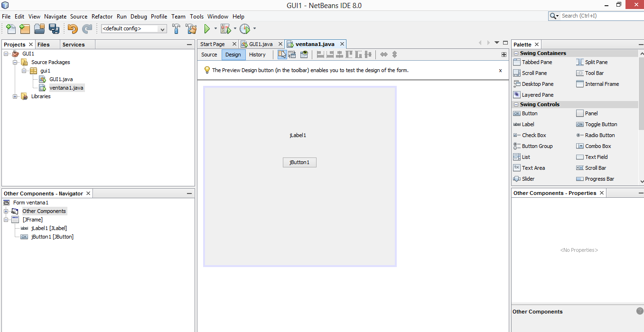Switch to the Source view tab
The image size is (644, 332).
click(209, 55)
